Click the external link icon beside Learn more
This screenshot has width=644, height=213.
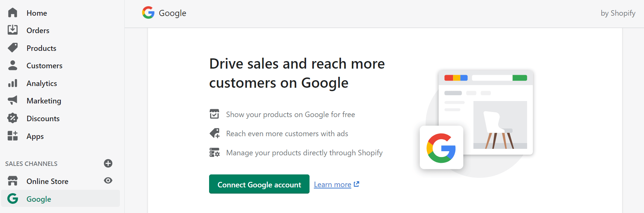point(356,184)
